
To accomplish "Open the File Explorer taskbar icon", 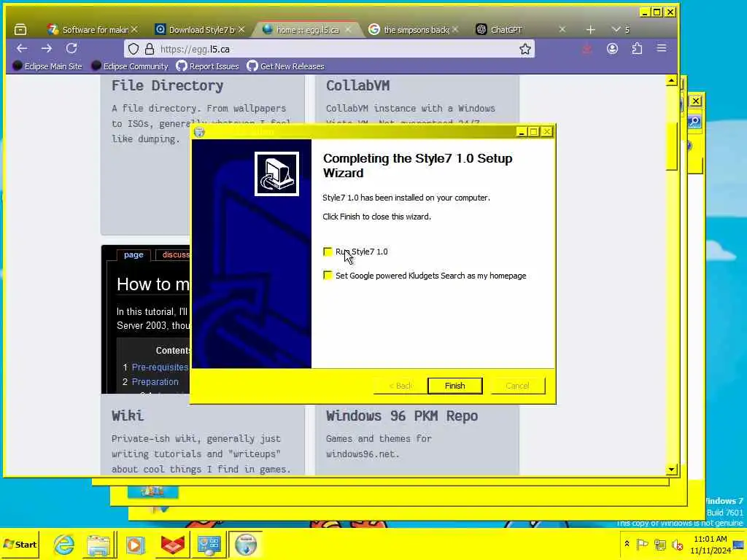I will point(98,544).
